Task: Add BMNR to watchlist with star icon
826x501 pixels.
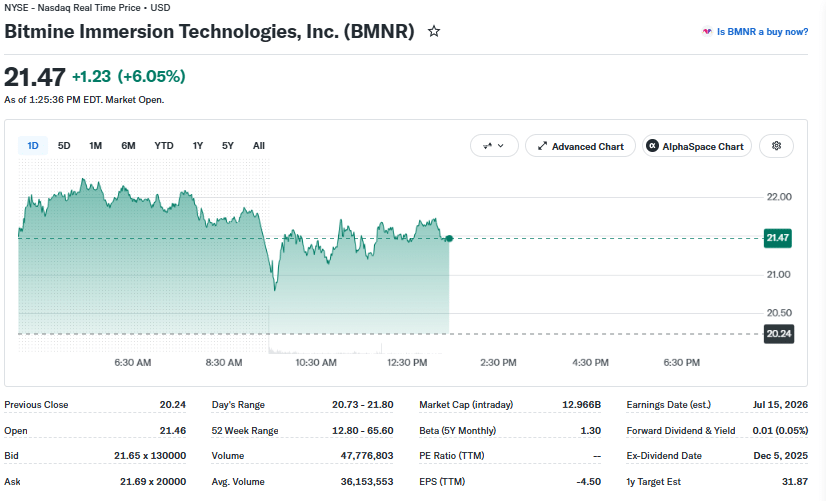Action: click(x=434, y=32)
